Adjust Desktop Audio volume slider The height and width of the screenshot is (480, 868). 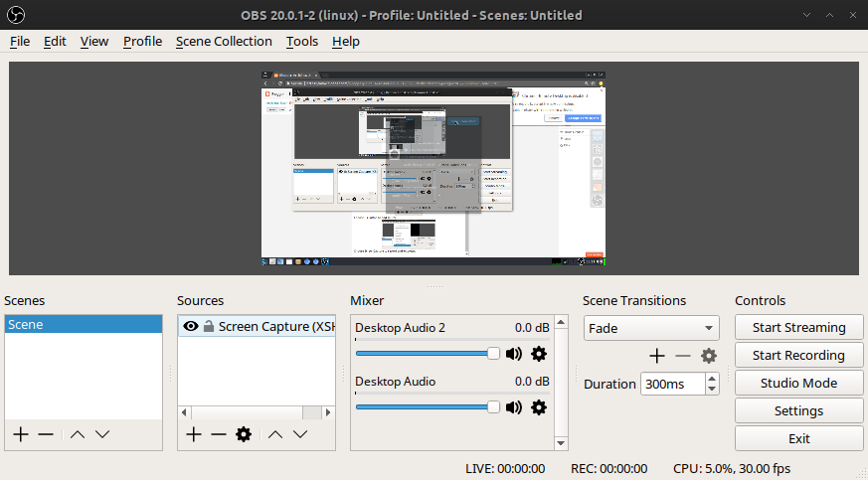[428, 407]
